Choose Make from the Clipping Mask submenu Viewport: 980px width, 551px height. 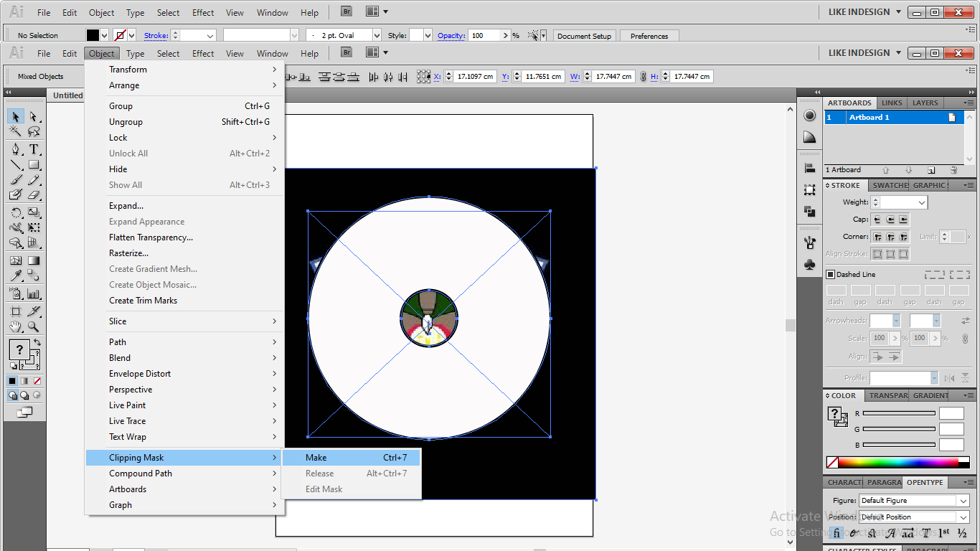tap(315, 457)
